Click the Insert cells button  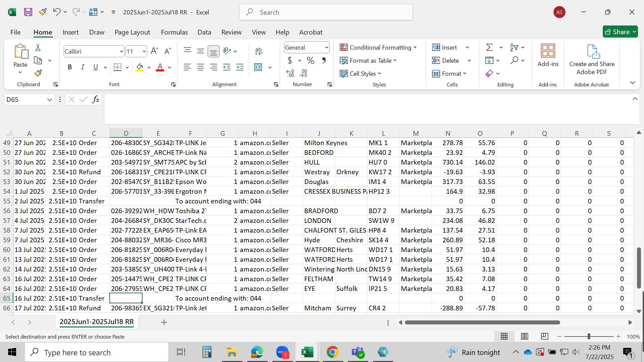click(x=445, y=48)
